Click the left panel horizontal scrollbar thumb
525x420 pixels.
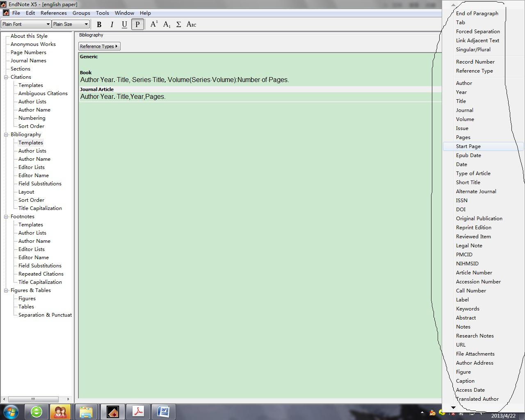[x=33, y=399]
